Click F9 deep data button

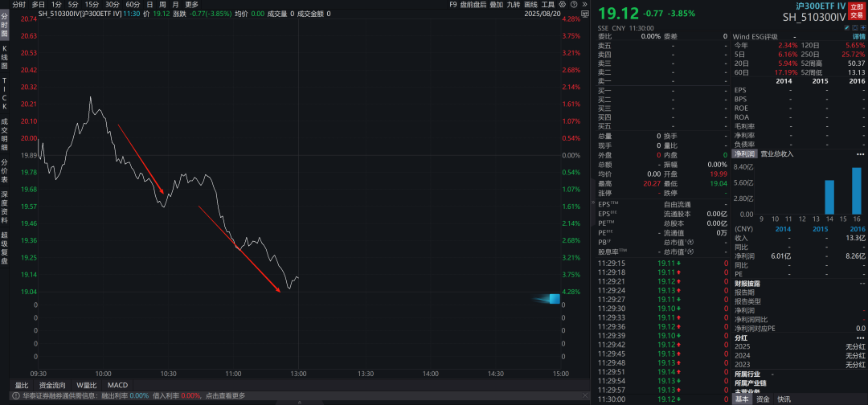pyautogui.click(x=453, y=4)
